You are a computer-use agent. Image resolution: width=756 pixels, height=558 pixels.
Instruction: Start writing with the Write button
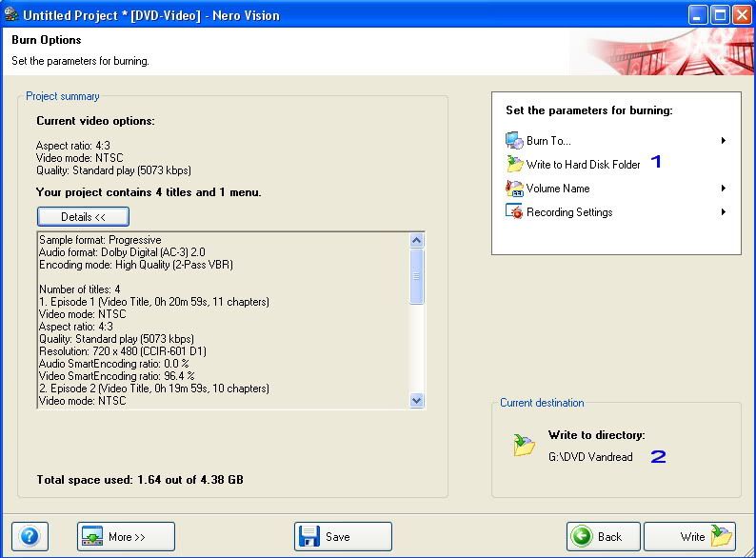(x=689, y=536)
